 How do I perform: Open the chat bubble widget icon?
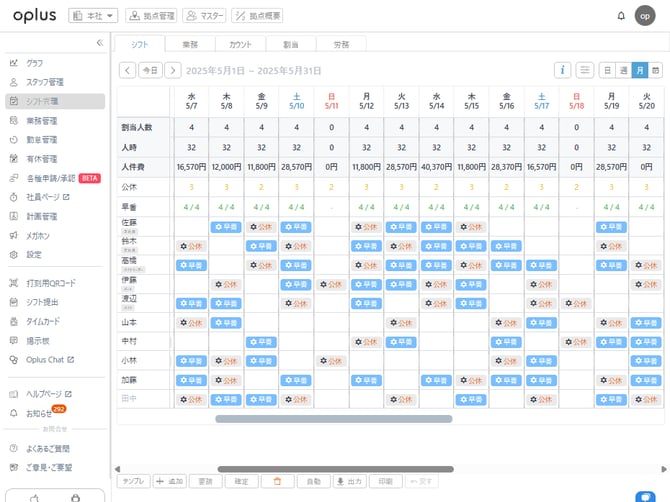(x=646, y=496)
